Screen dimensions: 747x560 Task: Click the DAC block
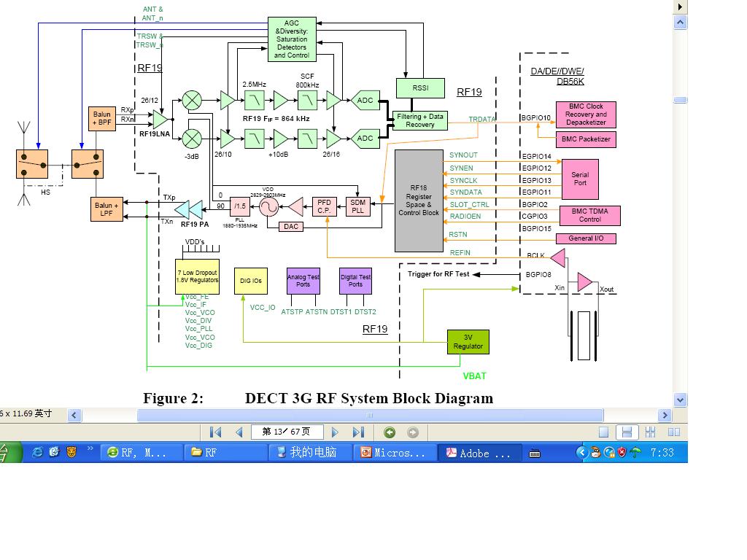tap(290, 227)
